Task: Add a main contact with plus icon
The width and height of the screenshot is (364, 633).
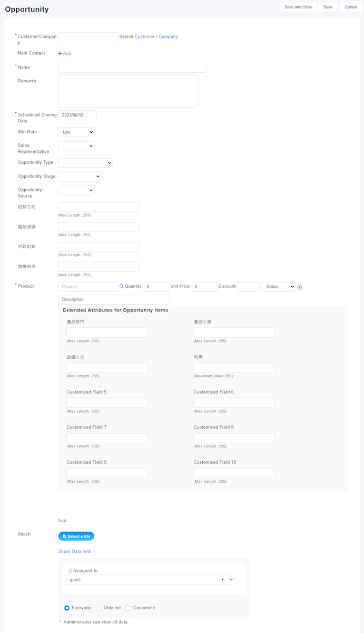Action: pos(64,53)
